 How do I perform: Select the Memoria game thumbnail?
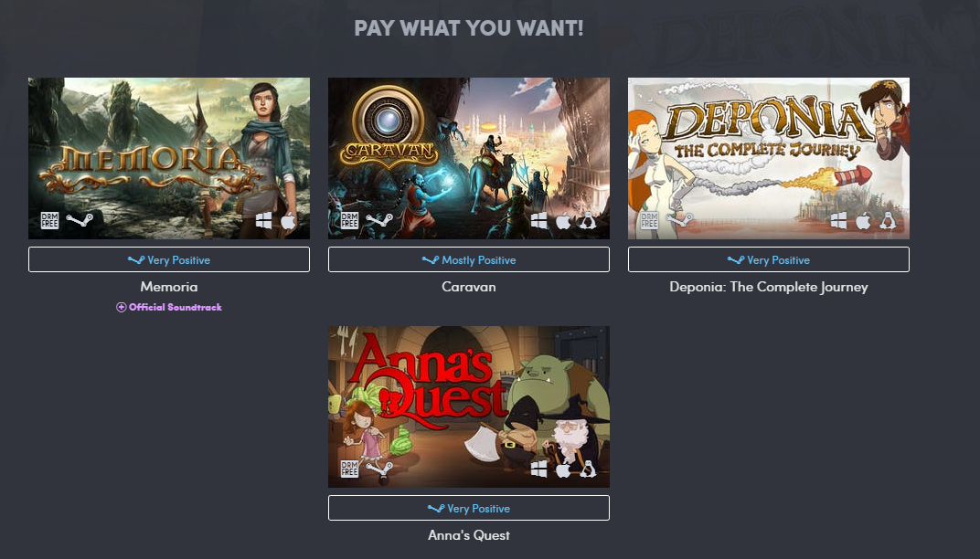coord(169,158)
